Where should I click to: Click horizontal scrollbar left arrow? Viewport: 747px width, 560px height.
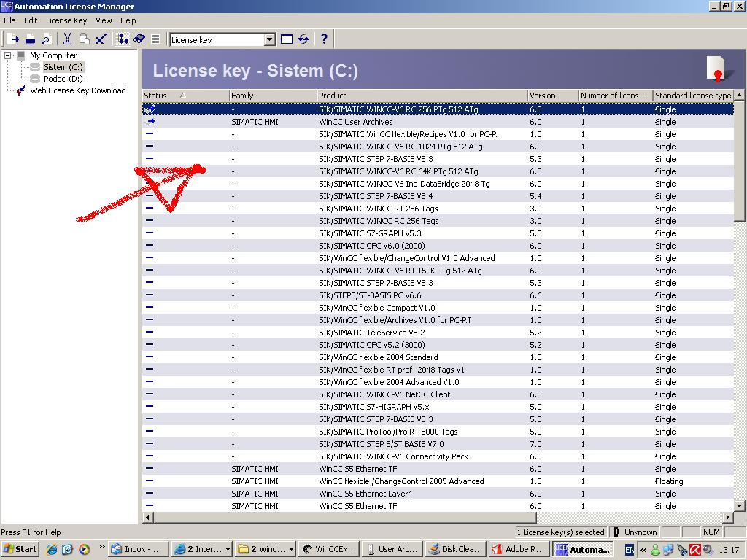tap(147, 517)
